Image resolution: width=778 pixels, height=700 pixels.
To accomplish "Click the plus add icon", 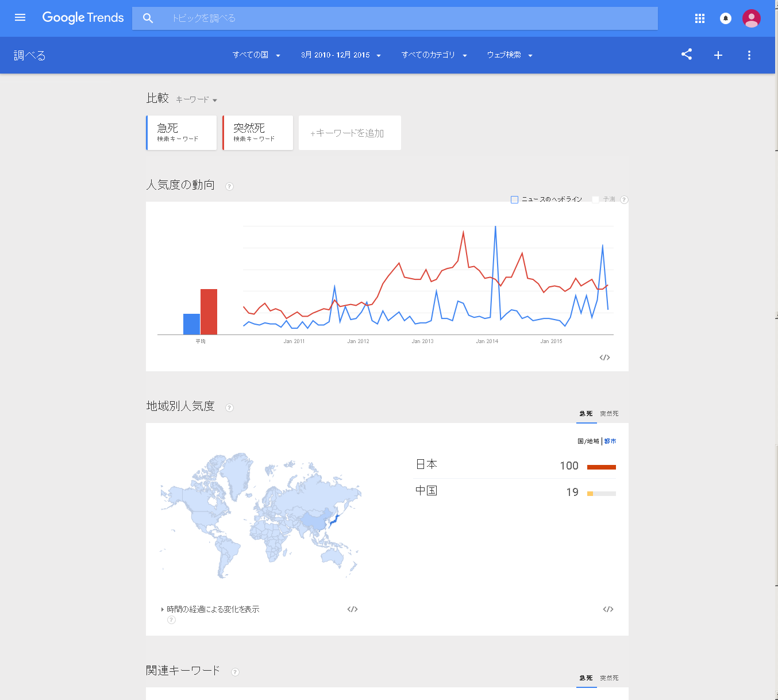I will [718, 55].
